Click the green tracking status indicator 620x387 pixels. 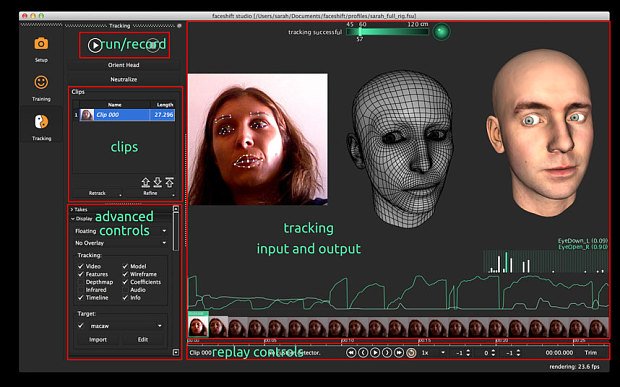point(441,32)
